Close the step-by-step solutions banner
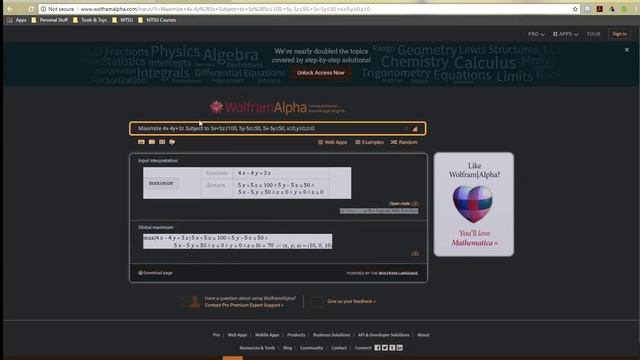The image size is (640, 360). coord(627,50)
